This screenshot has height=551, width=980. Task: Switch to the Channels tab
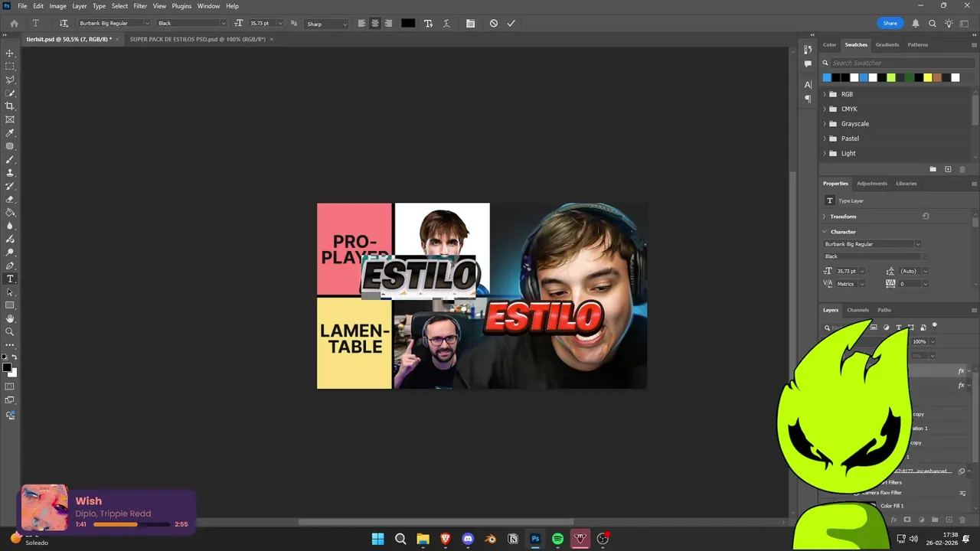tap(857, 310)
